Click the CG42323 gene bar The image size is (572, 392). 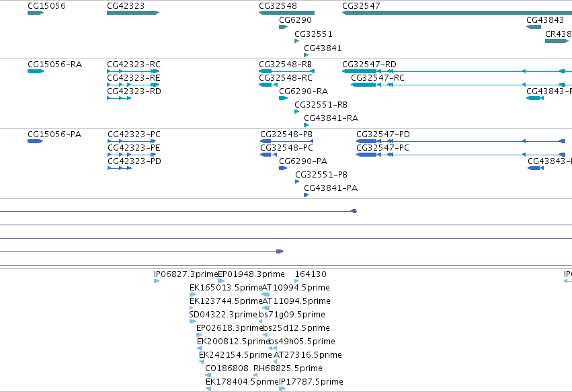point(133,13)
